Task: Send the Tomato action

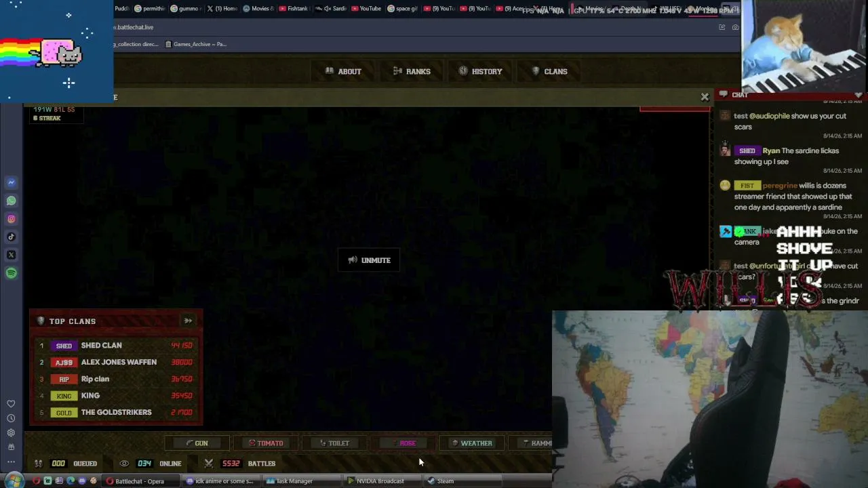Action: (266, 443)
